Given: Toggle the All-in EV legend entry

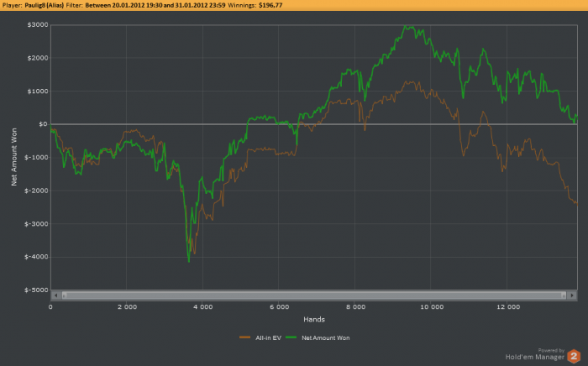Looking at the screenshot, I should click(x=260, y=337).
